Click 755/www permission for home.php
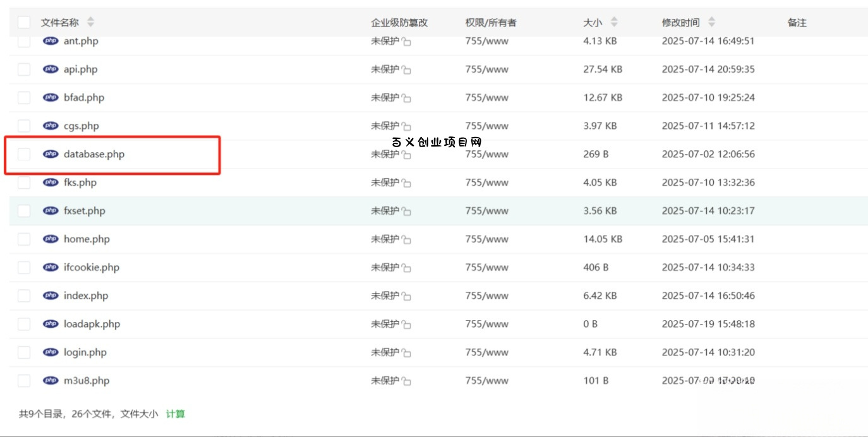Viewport: 868px width, 437px height. pyautogui.click(x=486, y=239)
